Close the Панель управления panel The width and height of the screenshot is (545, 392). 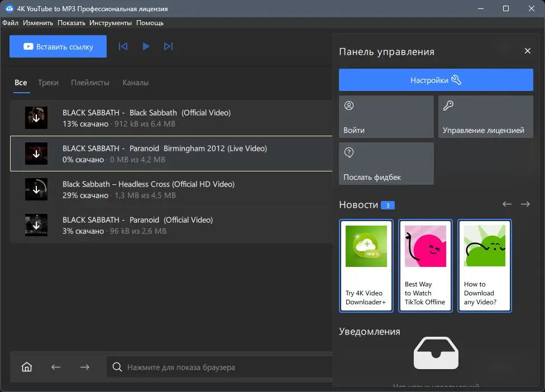pyautogui.click(x=528, y=51)
